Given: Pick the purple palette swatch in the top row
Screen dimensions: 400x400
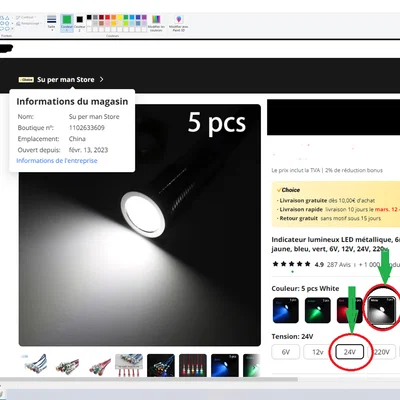Looking at the screenshot, I should [x=144, y=17].
